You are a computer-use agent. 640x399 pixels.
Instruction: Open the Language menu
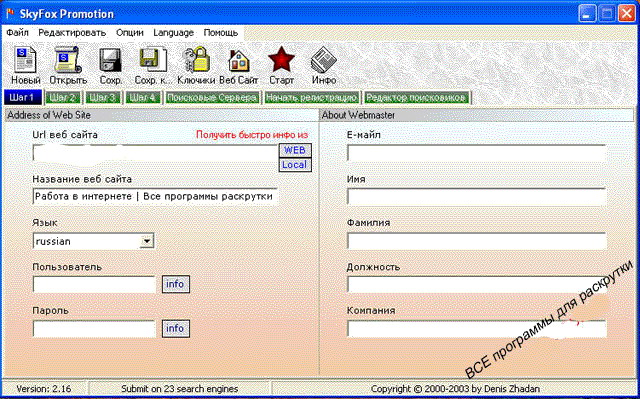click(173, 33)
